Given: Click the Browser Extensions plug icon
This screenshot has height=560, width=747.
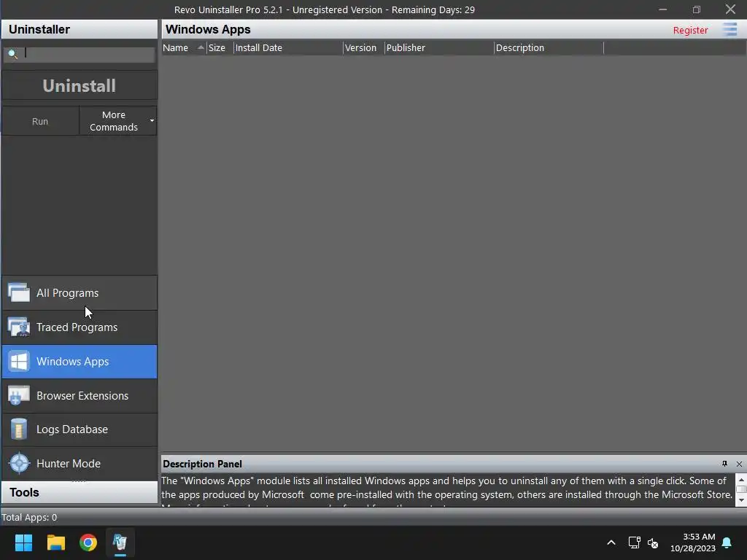Looking at the screenshot, I should tap(19, 396).
